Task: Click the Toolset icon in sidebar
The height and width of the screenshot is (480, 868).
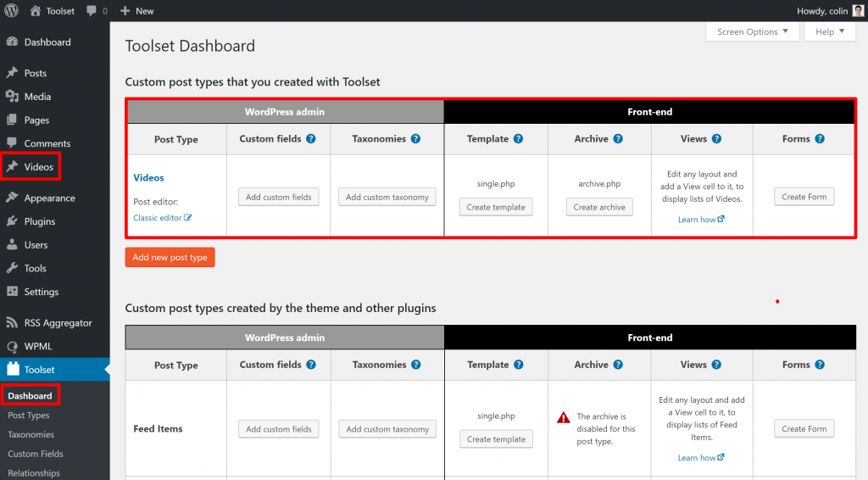Action: coord(14,369)
